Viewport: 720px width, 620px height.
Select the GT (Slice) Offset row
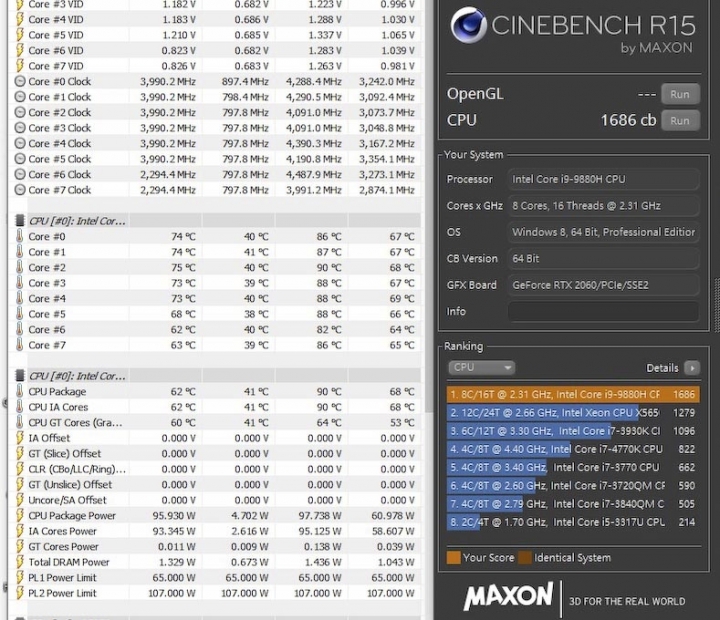(214, 454)
